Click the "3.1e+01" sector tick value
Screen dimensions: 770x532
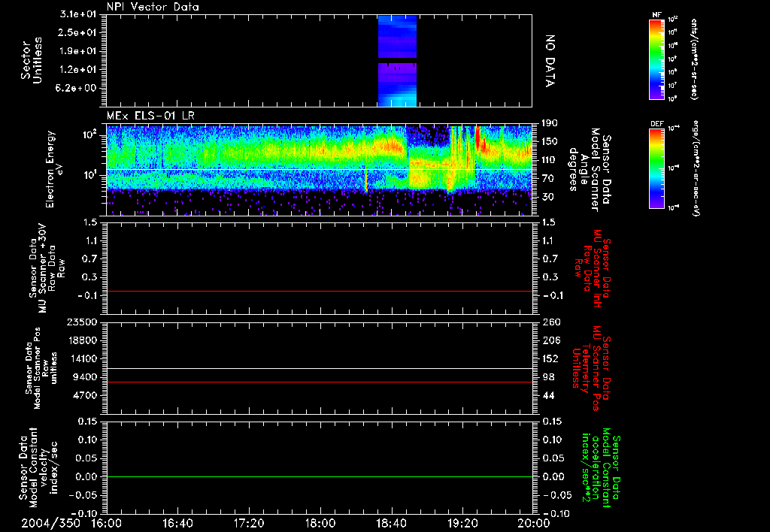point(78,14)
